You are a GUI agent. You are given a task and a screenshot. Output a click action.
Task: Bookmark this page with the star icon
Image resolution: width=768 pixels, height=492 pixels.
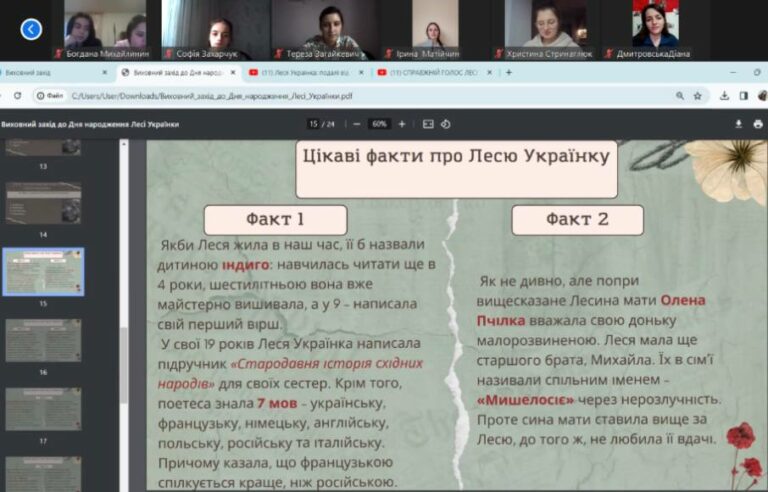[x=697, y=96]
